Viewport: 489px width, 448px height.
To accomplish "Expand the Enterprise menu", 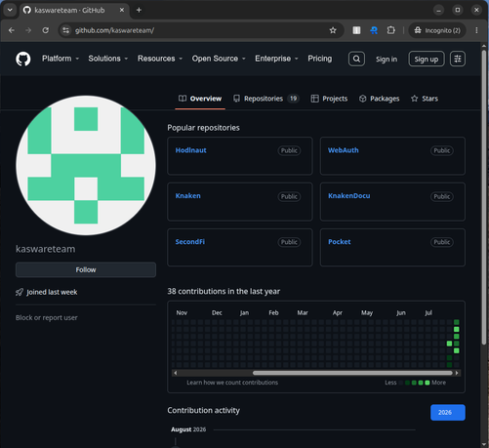I will coord(276,59).
